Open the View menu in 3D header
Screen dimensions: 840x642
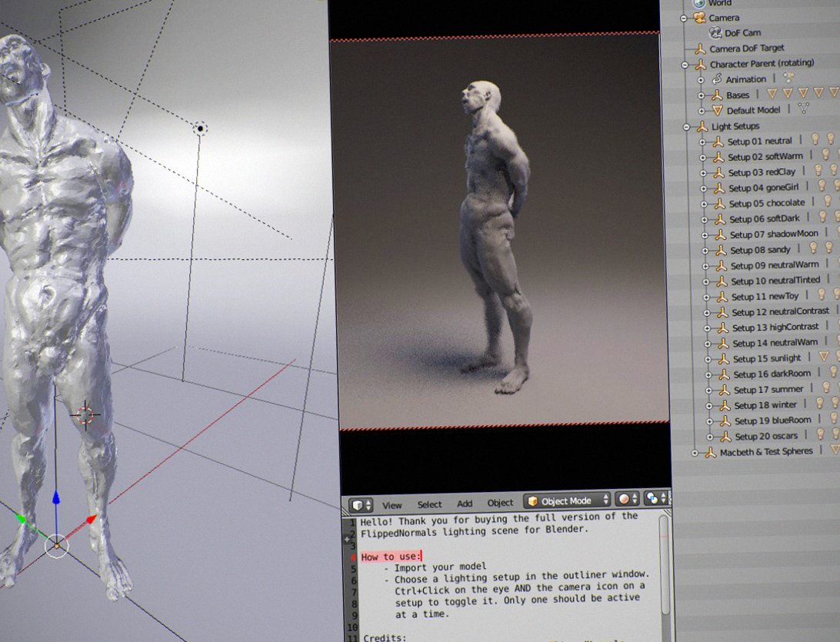(392, 505)
